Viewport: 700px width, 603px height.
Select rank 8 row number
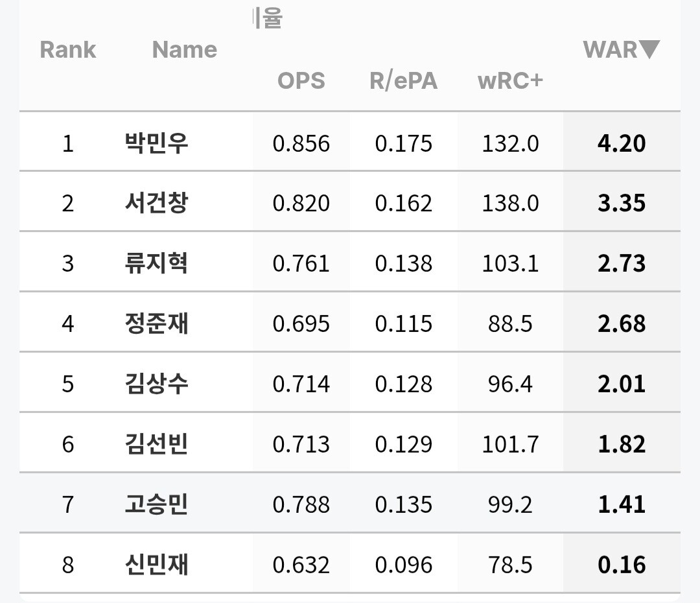click(68, 565)
